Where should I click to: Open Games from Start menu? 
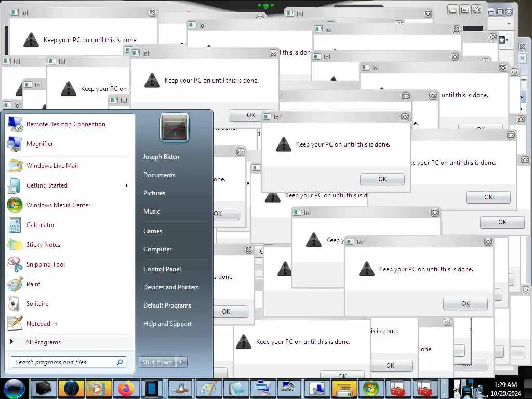pyautogui.click(x=153, y=231)
